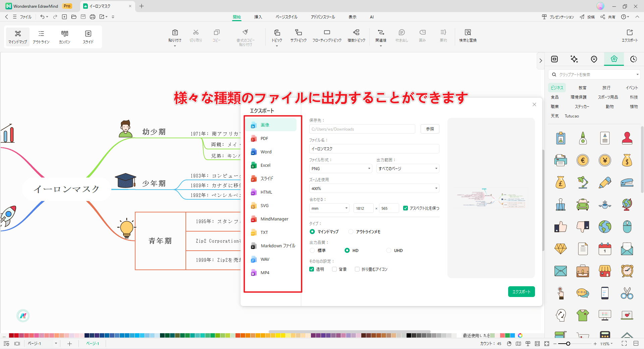Select the alarm clock clipart

[627, 271]
